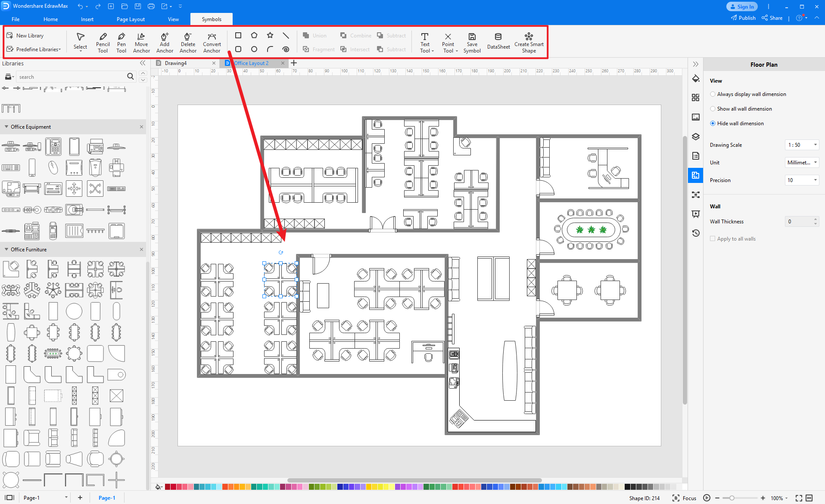Select the Move Anchor tool
The image size is (825, 504).
[x=141, y=41]
